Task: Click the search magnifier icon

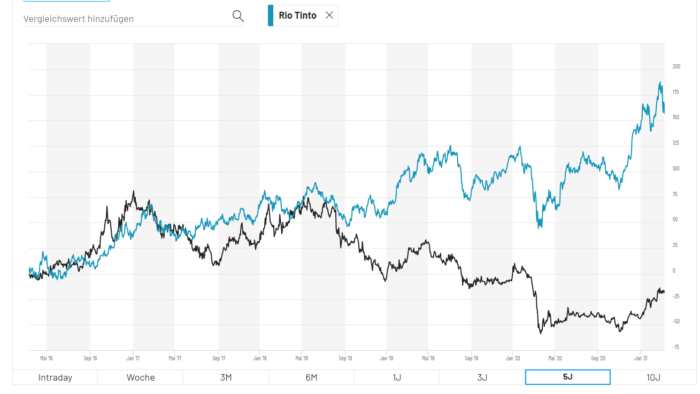Action: pyautogui.click(x=238, y=16)
